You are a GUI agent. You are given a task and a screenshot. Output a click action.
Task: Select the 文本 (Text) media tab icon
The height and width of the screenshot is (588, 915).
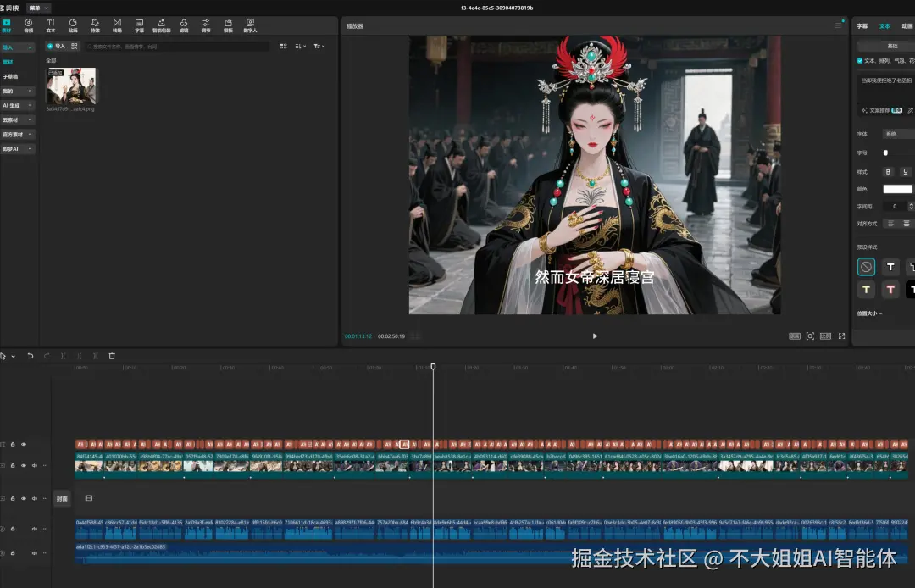(x=51, y=25)
